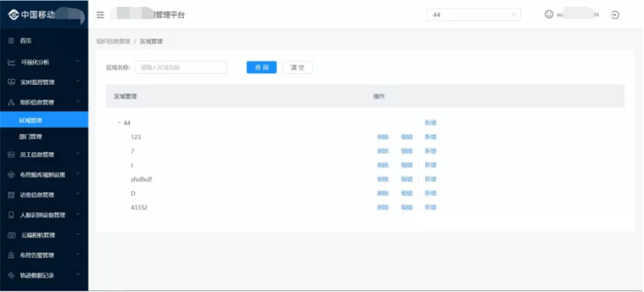Screen dimensions: 644x292
Task: Click the 组织信息管理 hierarchy icon
Action: tap(12, 103)
